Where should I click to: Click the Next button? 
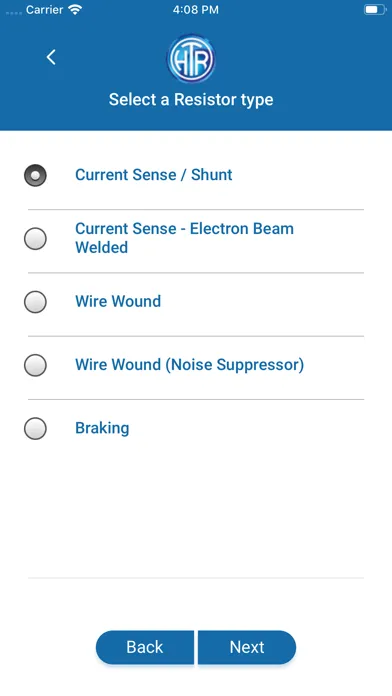click(247, 647)
